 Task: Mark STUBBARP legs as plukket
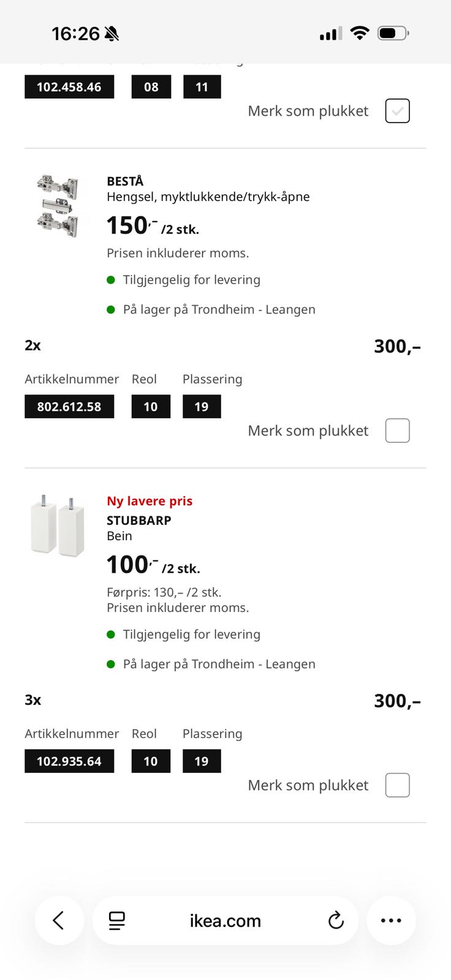pos(397,785)
